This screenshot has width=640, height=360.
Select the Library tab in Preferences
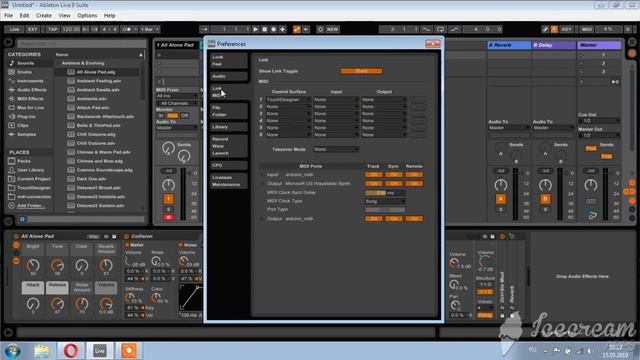229,127
